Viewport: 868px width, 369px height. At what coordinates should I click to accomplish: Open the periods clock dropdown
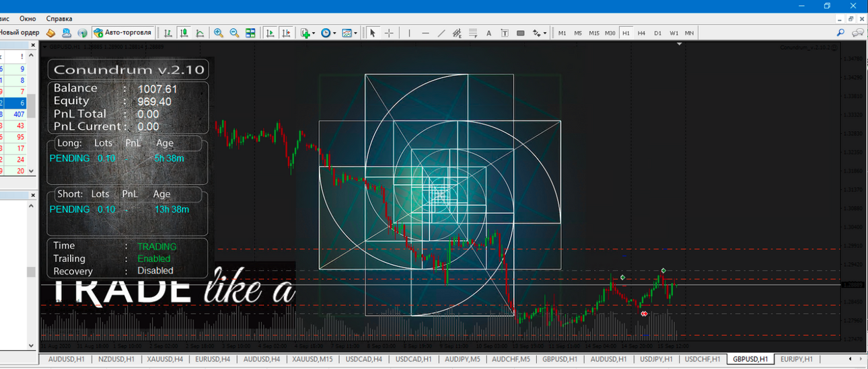[x=328, y=32]
